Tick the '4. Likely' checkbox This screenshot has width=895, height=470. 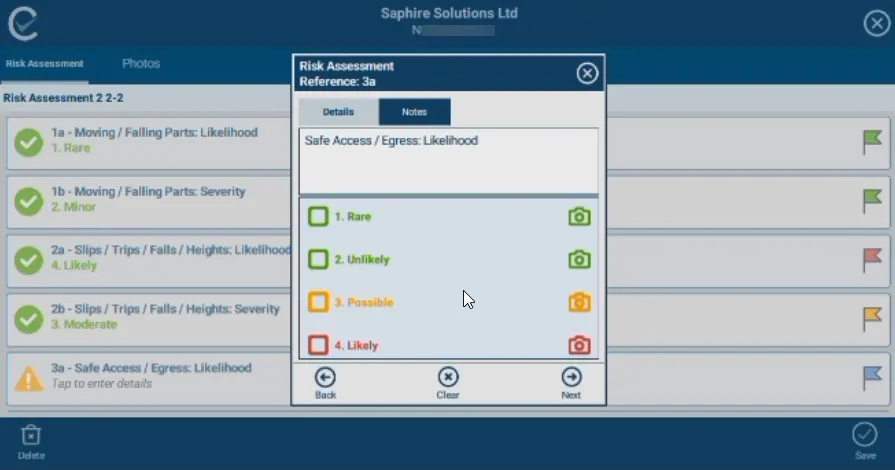coord(318,345)
